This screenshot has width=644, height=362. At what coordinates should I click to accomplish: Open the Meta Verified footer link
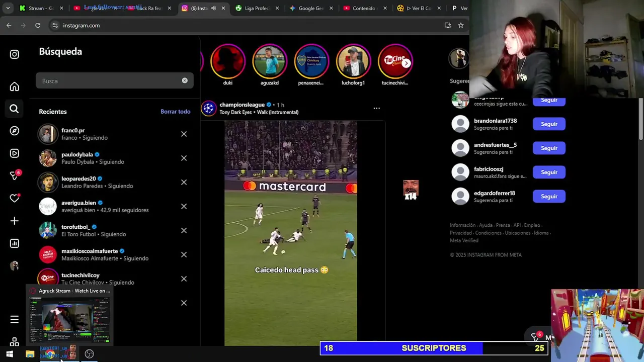(464, 240)
